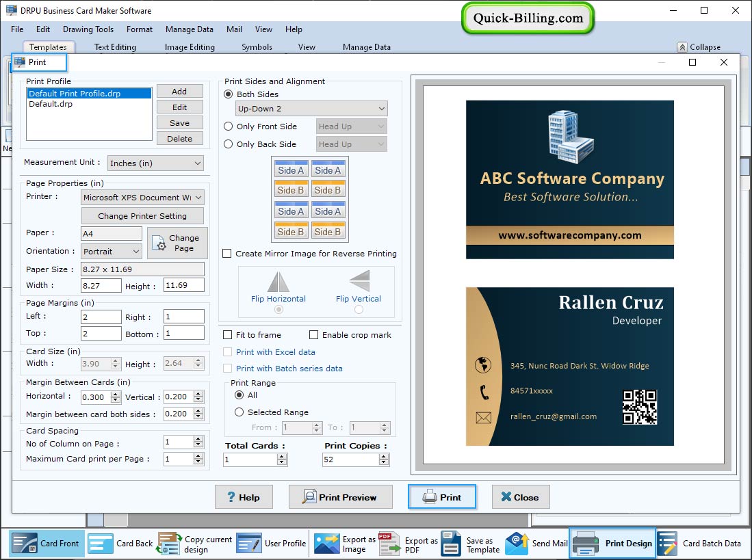This screenshot has width=752, height=560.
Task: Click the Change Page button
Action: point(177,243)
